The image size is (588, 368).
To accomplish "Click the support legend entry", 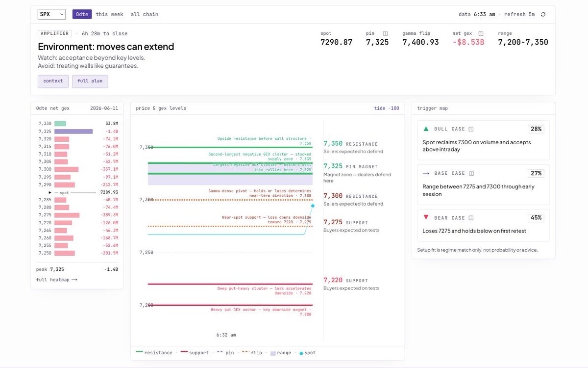I will (x=195, y=353).
